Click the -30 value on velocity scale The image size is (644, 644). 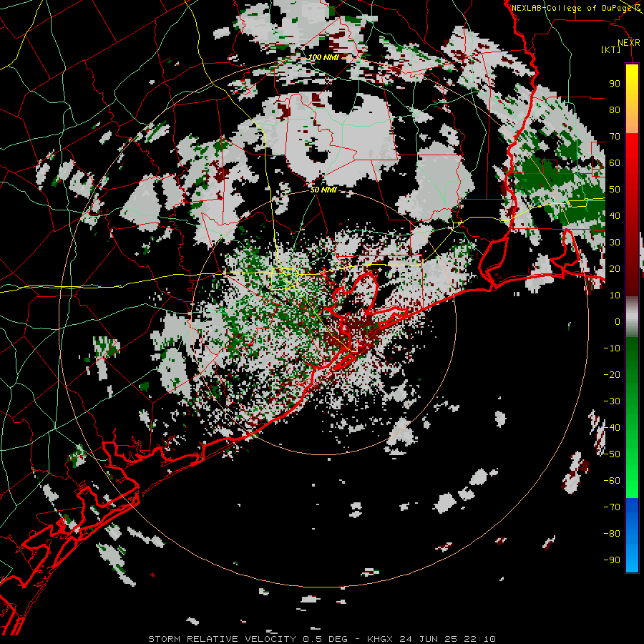(612, 401)
